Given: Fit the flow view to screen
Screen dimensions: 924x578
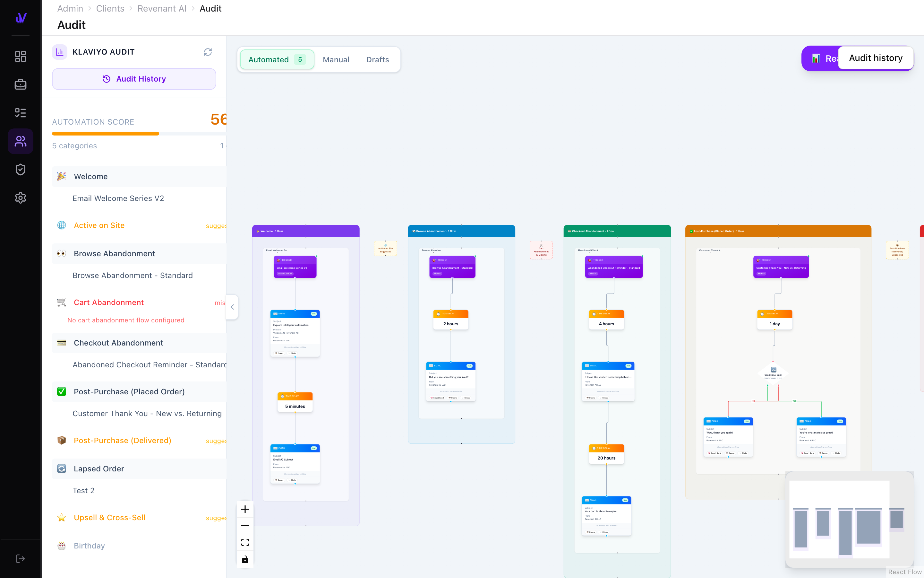Looking at the screenshot, I should (x=245, y=542).
